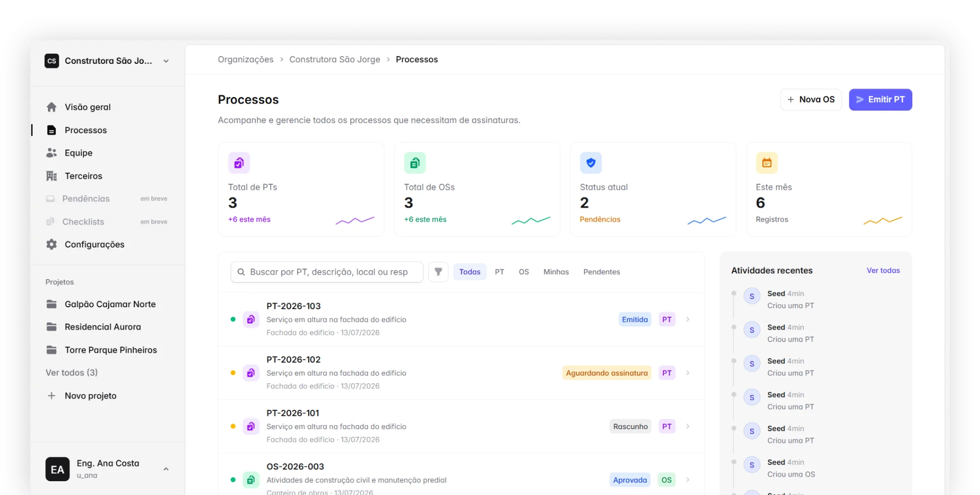
Task: Open PT-2026-102 row chevron arrow
Action: [688, 373]
